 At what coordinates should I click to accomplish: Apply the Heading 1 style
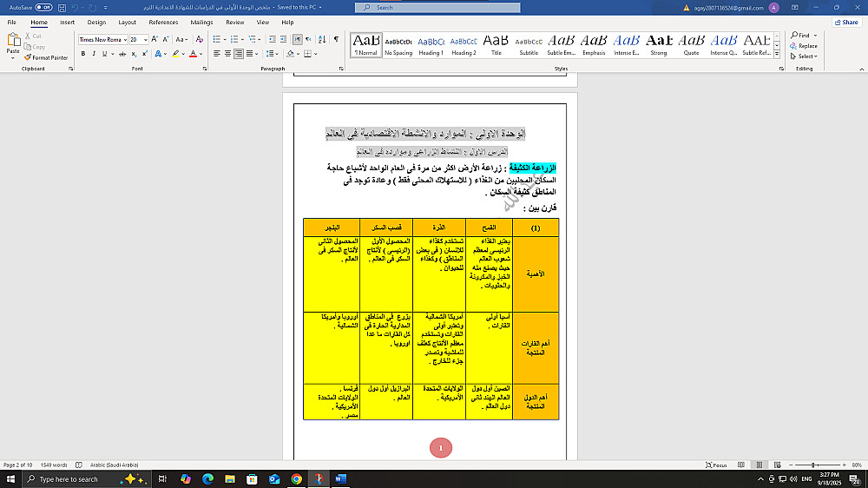[x=431, y=45]
